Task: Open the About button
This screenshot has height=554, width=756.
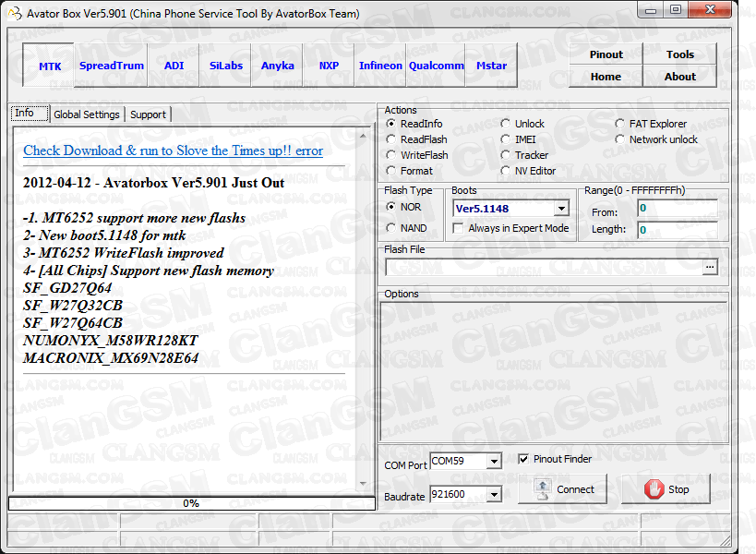Action: pos(679,77)
